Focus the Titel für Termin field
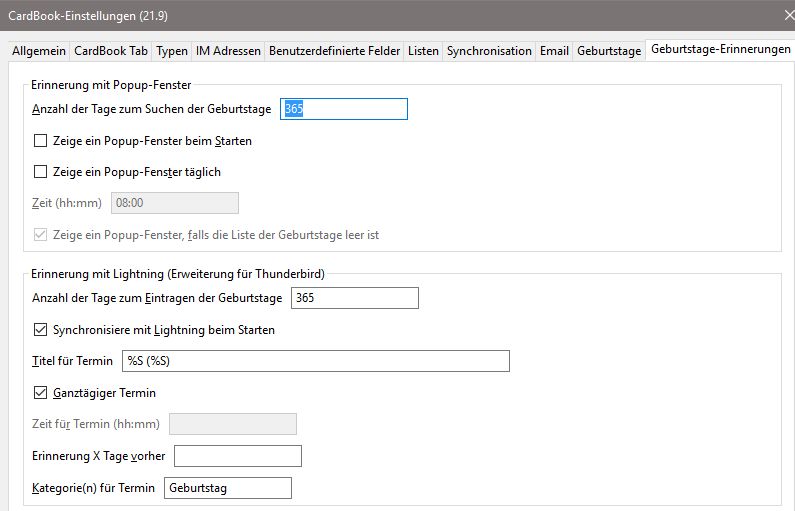This screenshot has width=795, height=511. (x=316, y=361)
